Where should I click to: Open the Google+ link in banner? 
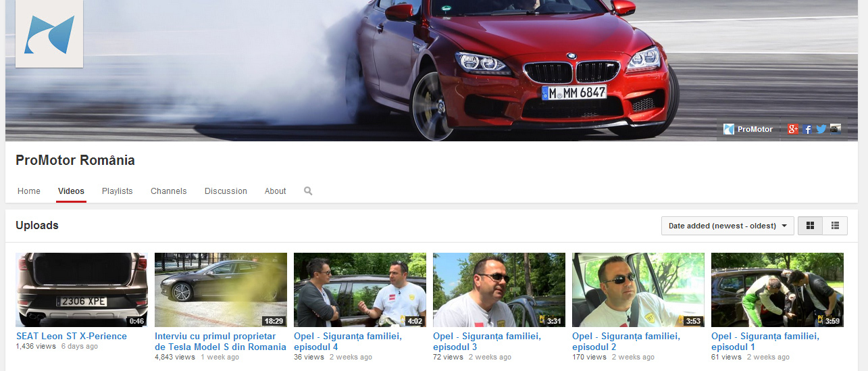point(793,129)
